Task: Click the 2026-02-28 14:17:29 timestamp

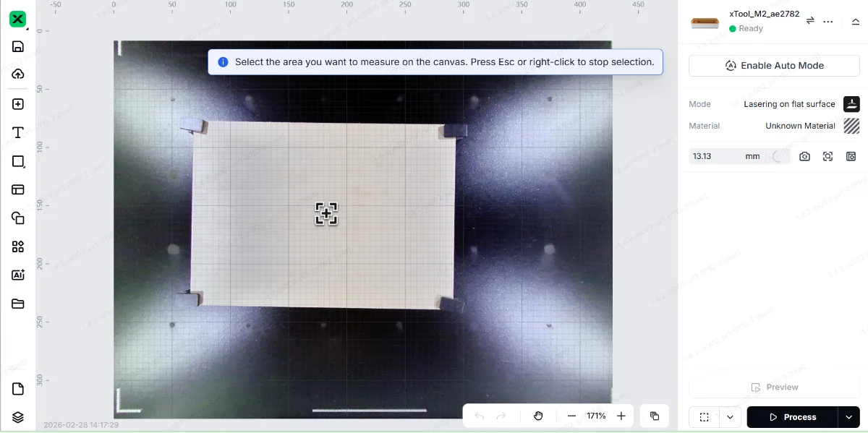Action: [x=81, y=425]
